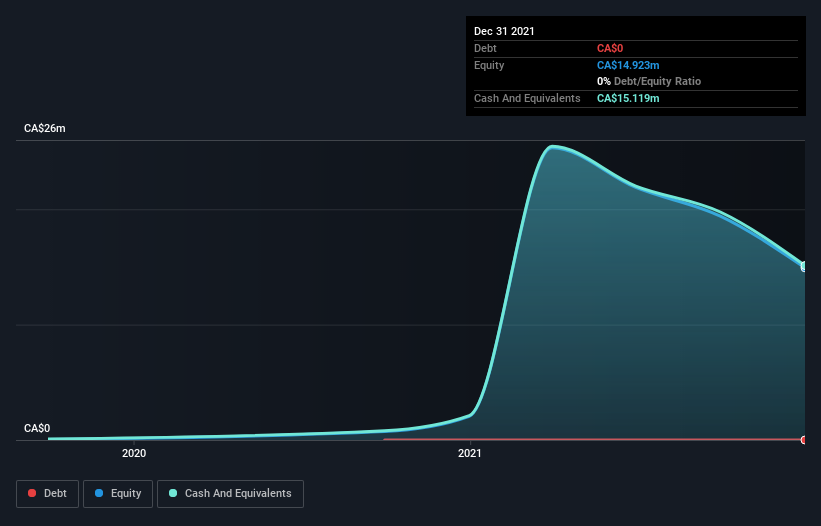Toggle the Debt series legend button
This screenshot has width=821, height=526.
[48, 494]
